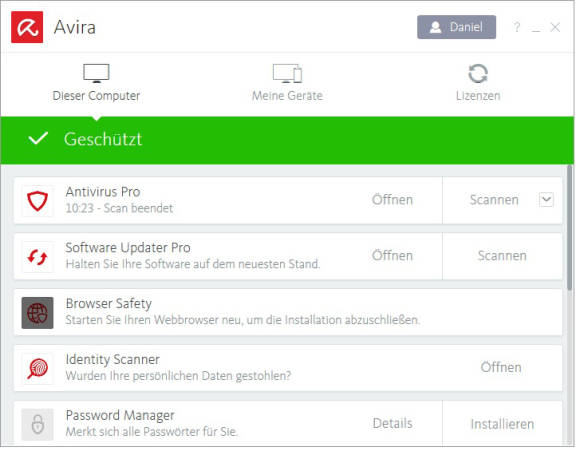Click the Software Updater Pro arrows icon
The image size is (580, 455).
(37, 259)
